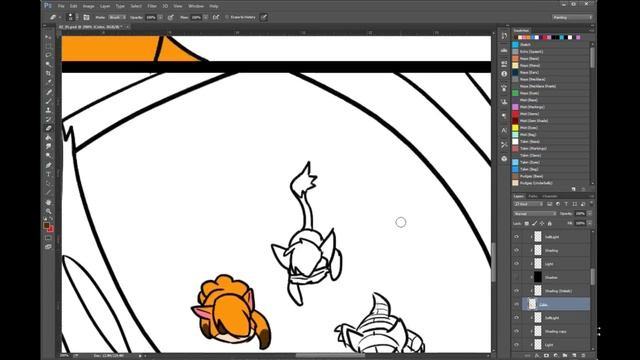Viewport: 640px width, 360px height.
Task: Open the layer Kind filter dropdown
Action: [x=528, y=204]
